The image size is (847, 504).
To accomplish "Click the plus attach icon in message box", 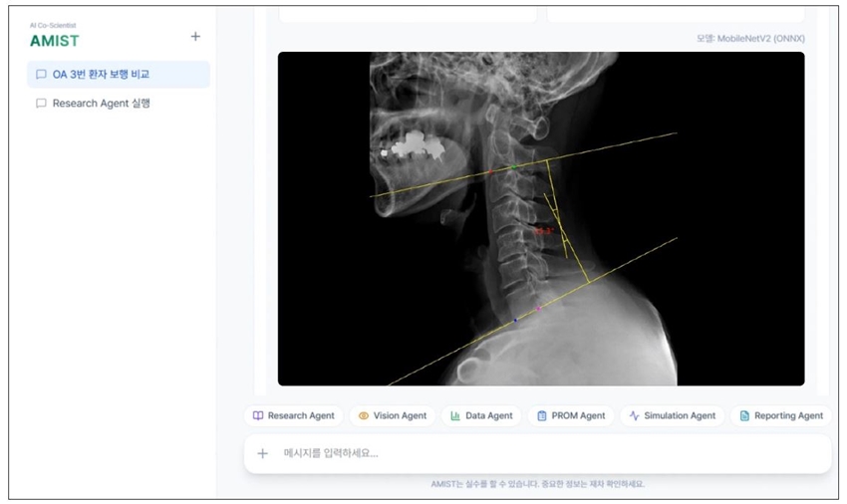I will [262, 453].
